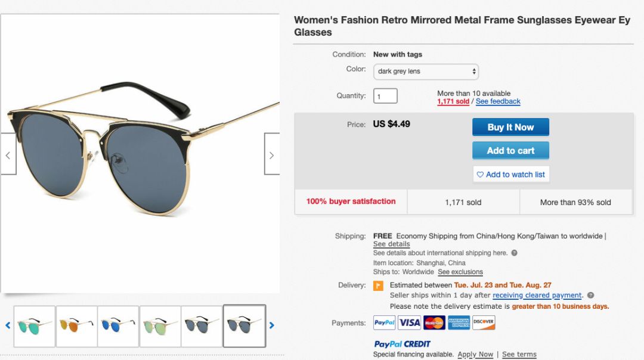Image resolution: width=644 pixels, height=360 pixels.
Task: Click the Mastercard payment icon
Action: tap(434, 322)
